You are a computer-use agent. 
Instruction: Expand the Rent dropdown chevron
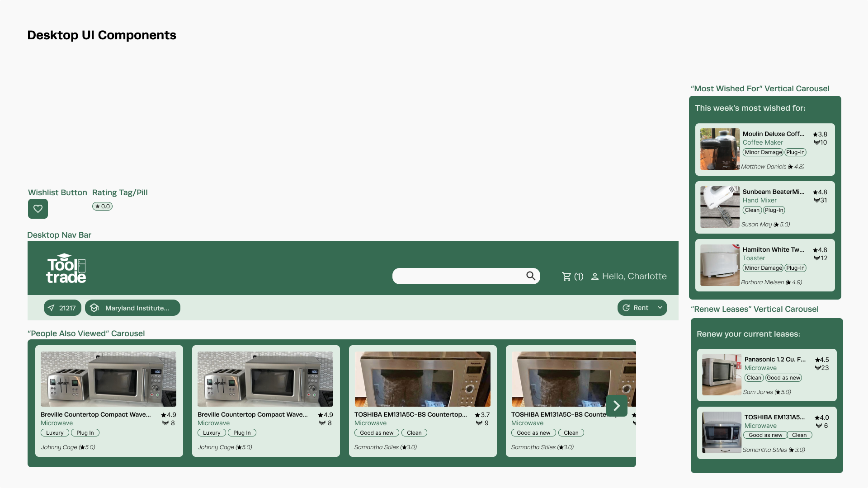coord(660,308)
